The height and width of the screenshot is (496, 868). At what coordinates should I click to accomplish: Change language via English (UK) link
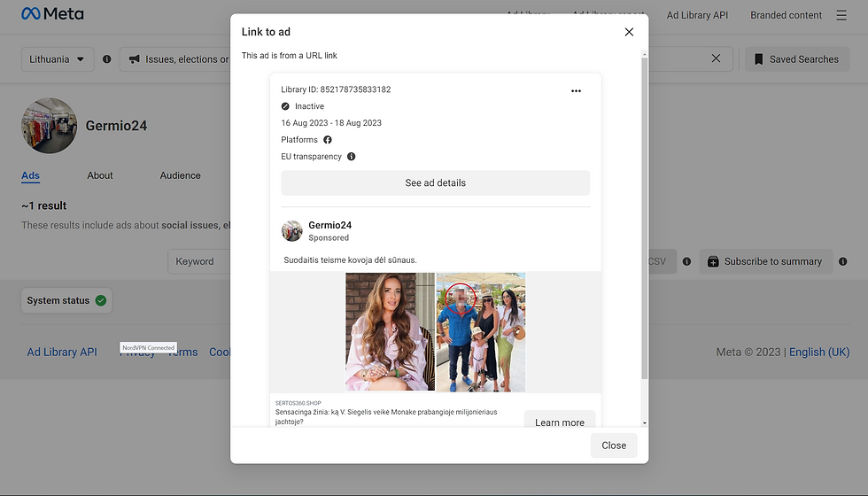coord(819,353)
